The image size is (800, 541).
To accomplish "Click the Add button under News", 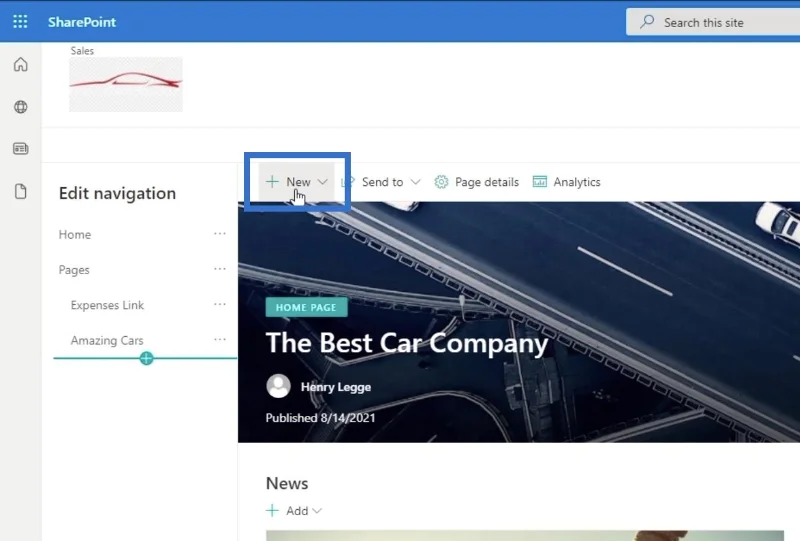I will [x=294, y=510].
